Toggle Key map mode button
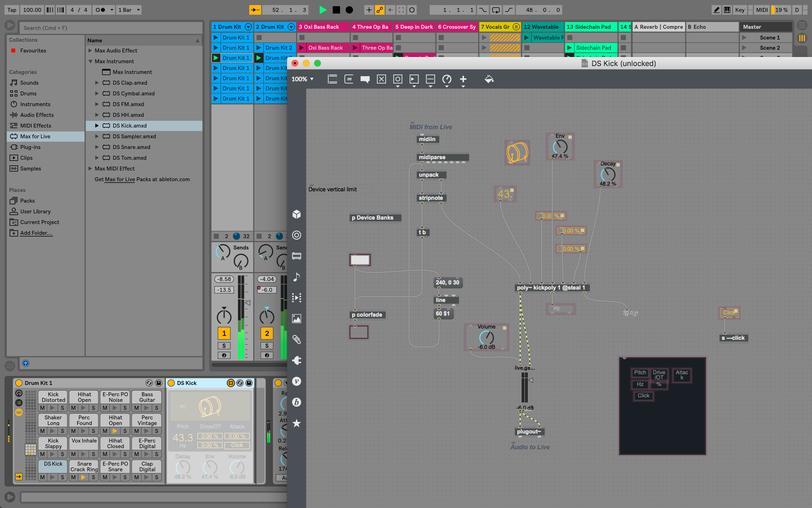This screenshot has width=812, height=508. (x=740, y=10)
